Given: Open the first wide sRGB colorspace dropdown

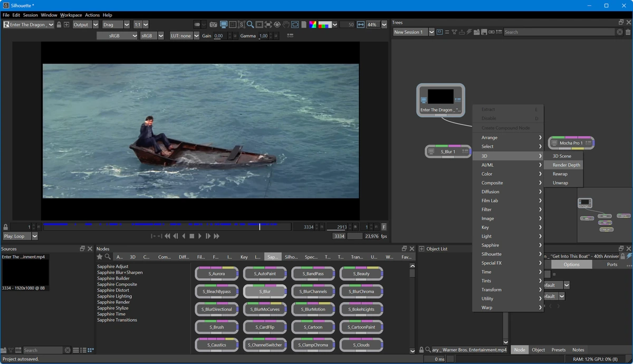Looking at the screenshot, I should [117, 36].
